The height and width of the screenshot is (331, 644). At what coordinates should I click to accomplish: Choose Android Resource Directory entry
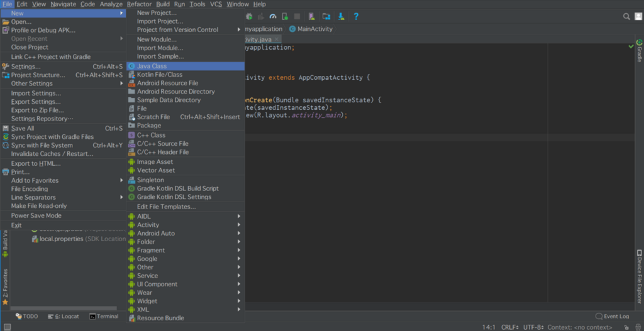[186, 92]
